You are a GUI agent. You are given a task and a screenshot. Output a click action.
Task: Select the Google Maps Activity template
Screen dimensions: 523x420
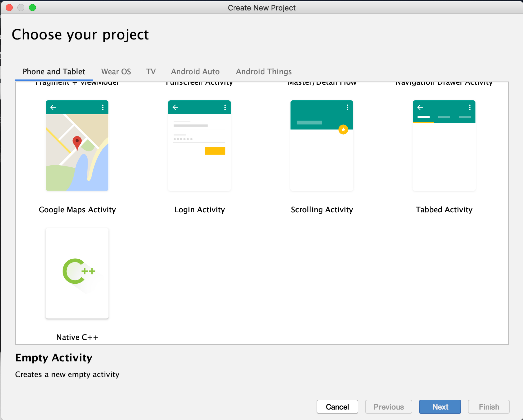coord(77,146)
